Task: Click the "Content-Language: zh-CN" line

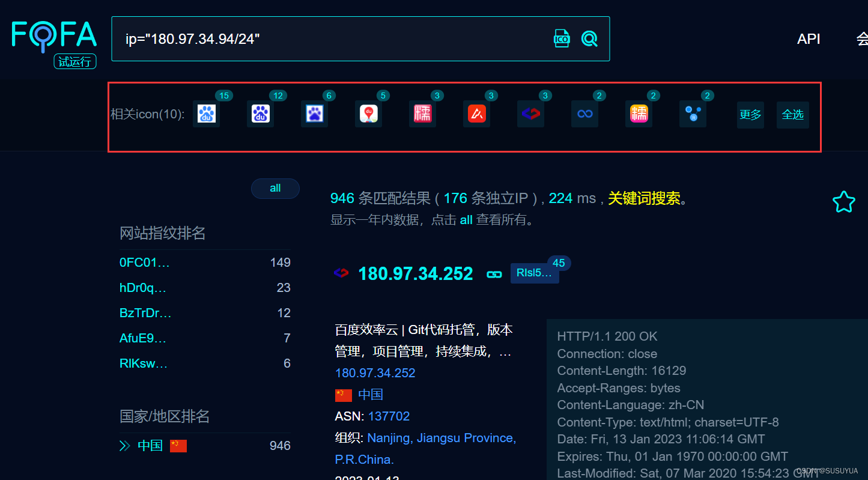Action: point(631,405)
